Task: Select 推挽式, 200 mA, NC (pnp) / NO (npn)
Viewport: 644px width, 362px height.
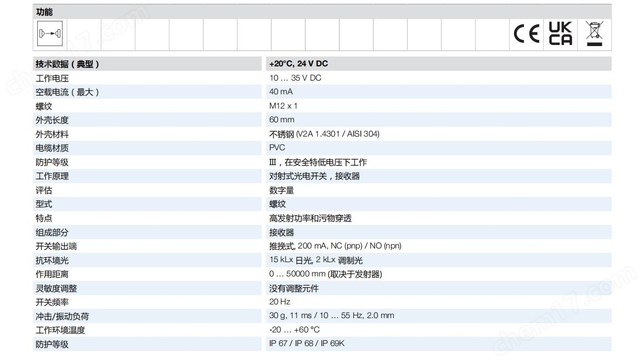Action: (336, 246)
